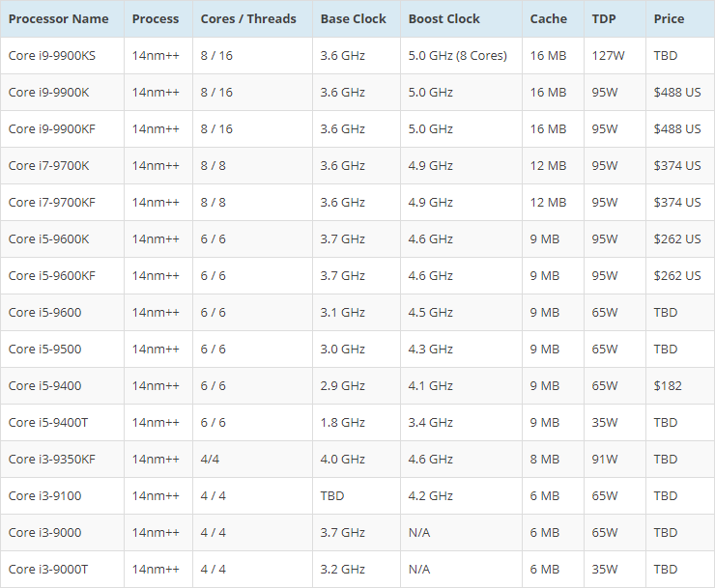Click the $262 US price for i5-9600K
Viewport: 715px width, 588px height.
677,238
